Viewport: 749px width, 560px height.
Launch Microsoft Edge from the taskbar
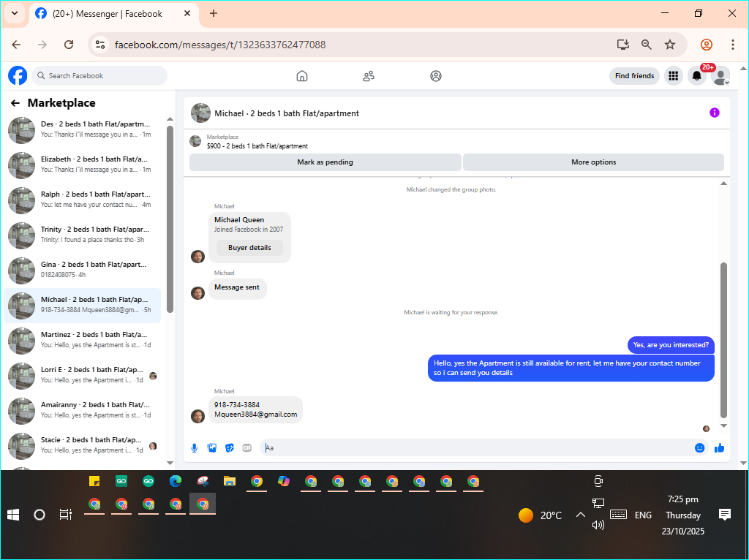pos(176,481)
